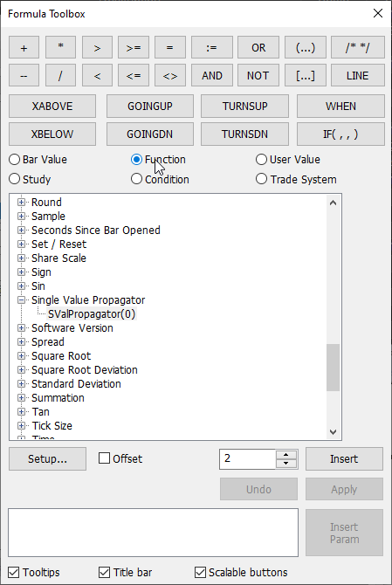
Task: Click the <> not-equal operator button
Action: point(170,76)
